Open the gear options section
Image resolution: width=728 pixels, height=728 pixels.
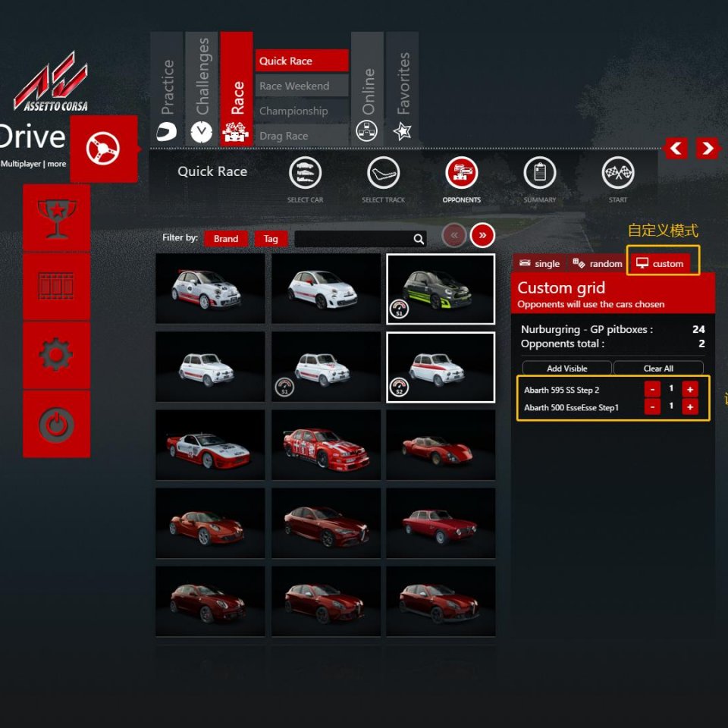[57, 355]
